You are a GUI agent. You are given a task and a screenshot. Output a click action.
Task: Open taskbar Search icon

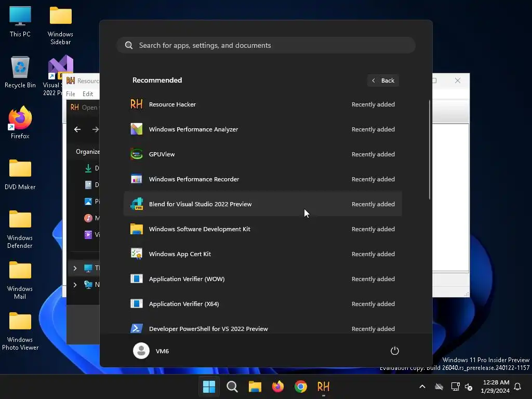(232, 387)
